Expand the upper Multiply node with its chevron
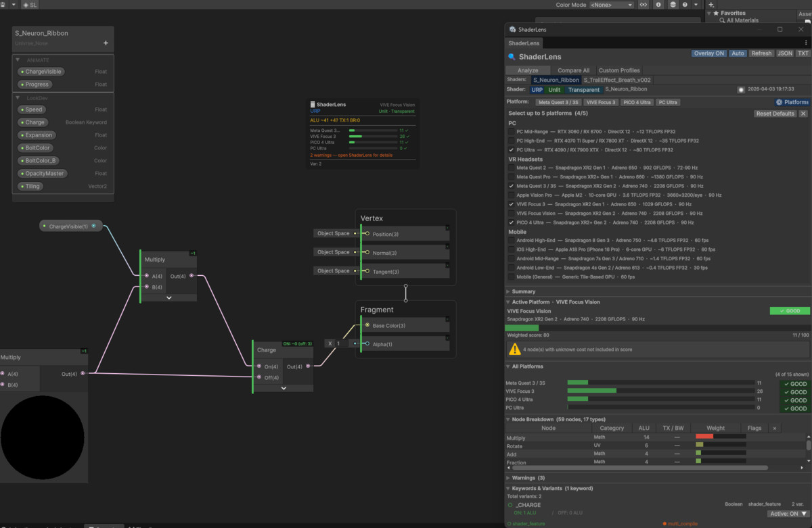The image size is (812, 528). (x=168, y=297)
